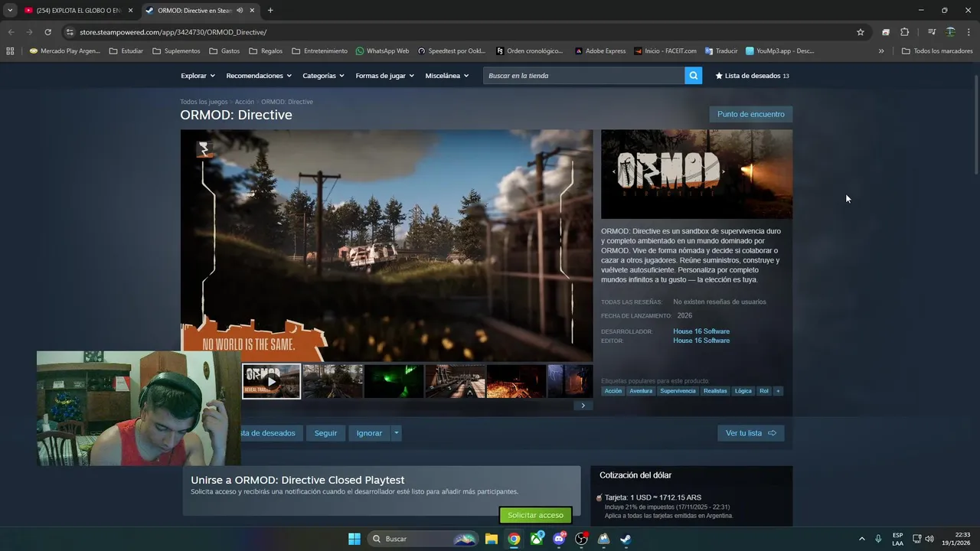Click Ver tu lista button

click(750, 433)
